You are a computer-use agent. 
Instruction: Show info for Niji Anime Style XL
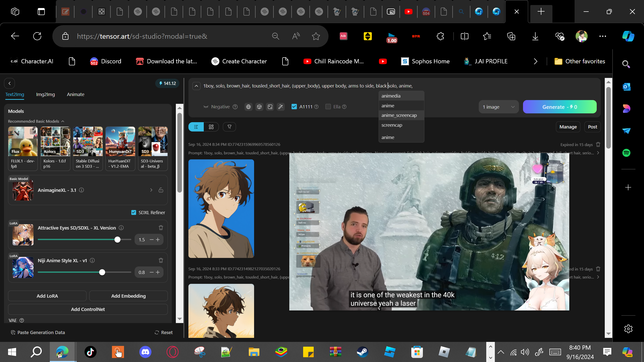(x=92, y=260)
